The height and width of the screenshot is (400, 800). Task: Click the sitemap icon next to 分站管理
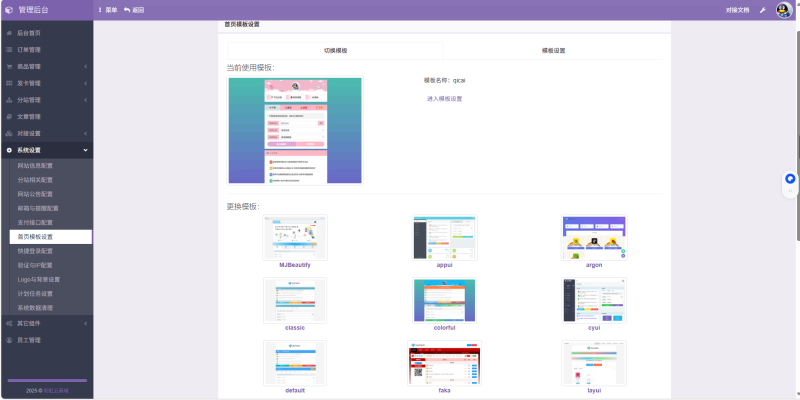[x=9, y=100]
